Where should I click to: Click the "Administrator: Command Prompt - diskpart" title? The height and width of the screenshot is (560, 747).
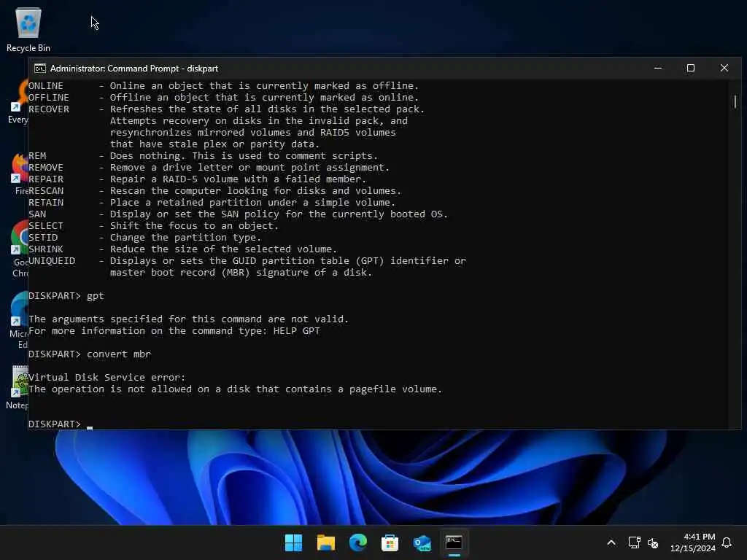(134, 68)
